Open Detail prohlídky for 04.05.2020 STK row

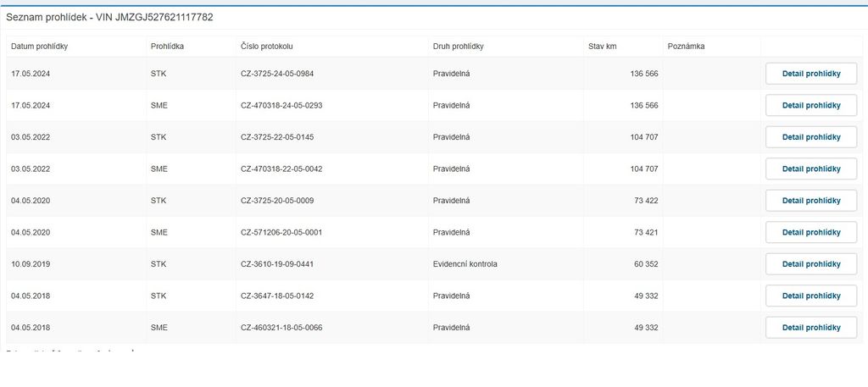810,201
